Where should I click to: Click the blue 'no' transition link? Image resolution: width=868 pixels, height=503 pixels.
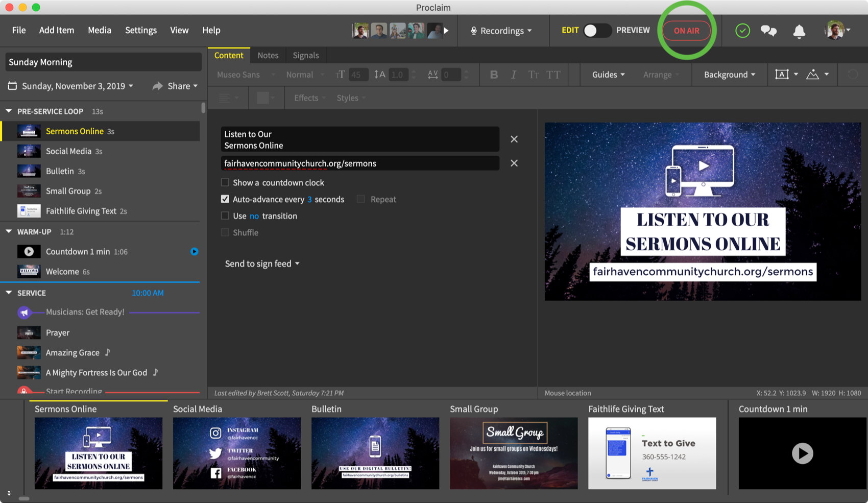[x=254, y=216]
